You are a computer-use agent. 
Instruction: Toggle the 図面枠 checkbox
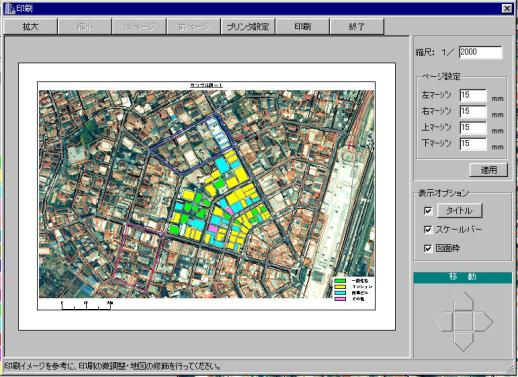pos(428,248)
